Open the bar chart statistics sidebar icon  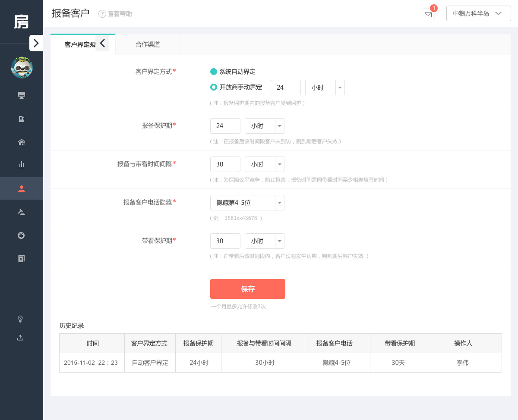[21, 164]
